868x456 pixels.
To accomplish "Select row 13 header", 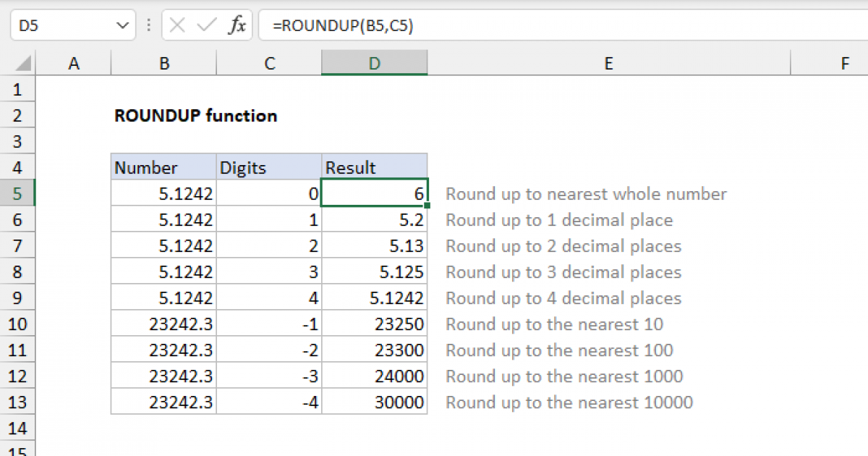I will [x=18, y=402].
